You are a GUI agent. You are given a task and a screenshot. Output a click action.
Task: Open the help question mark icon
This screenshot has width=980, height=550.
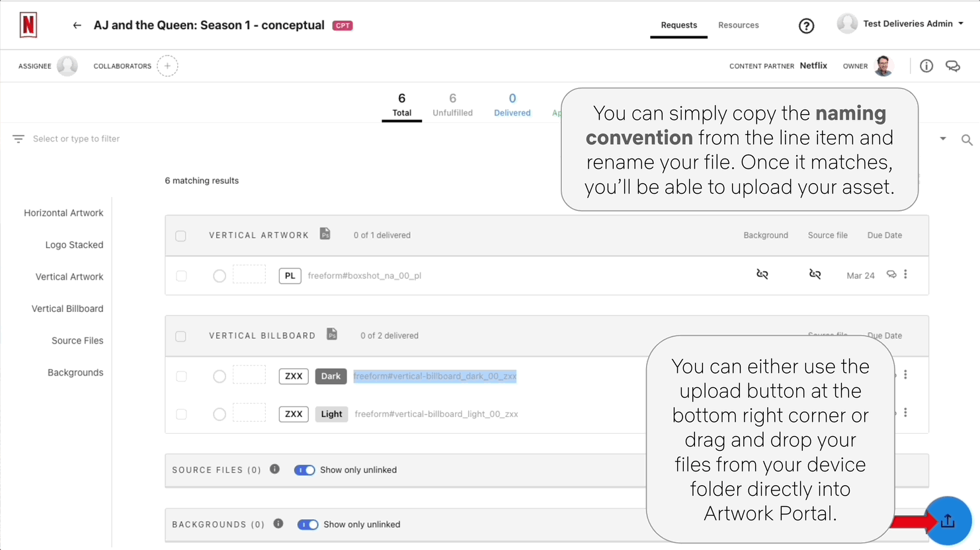(805, 26)
